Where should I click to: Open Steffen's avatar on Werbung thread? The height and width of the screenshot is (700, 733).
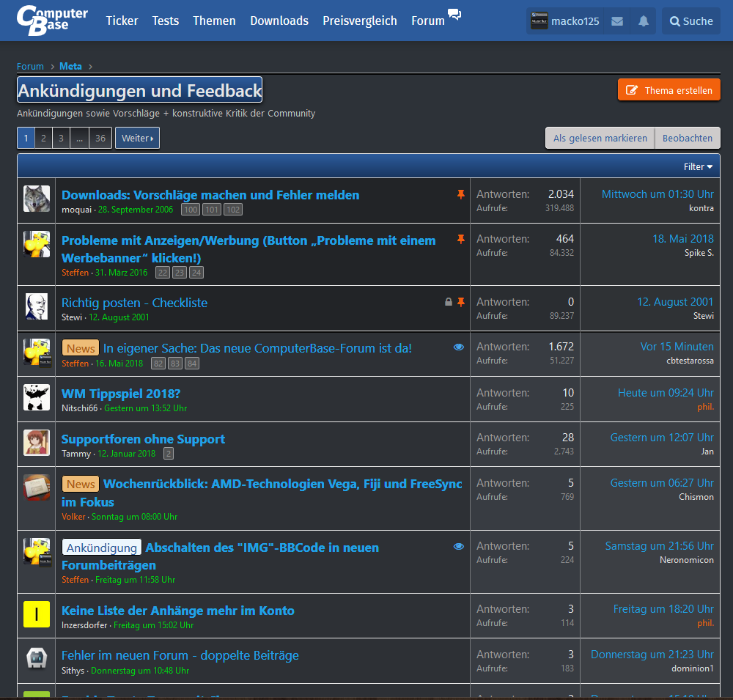(x=37, y=243)
